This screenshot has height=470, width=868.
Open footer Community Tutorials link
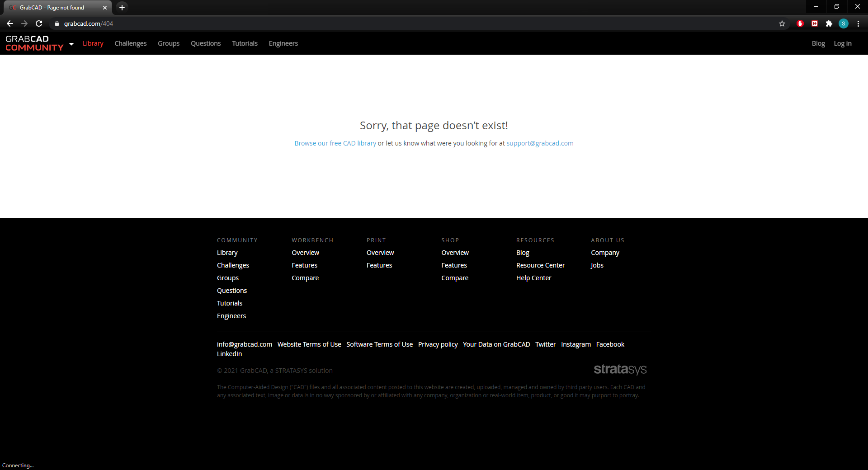click(230, 303)
